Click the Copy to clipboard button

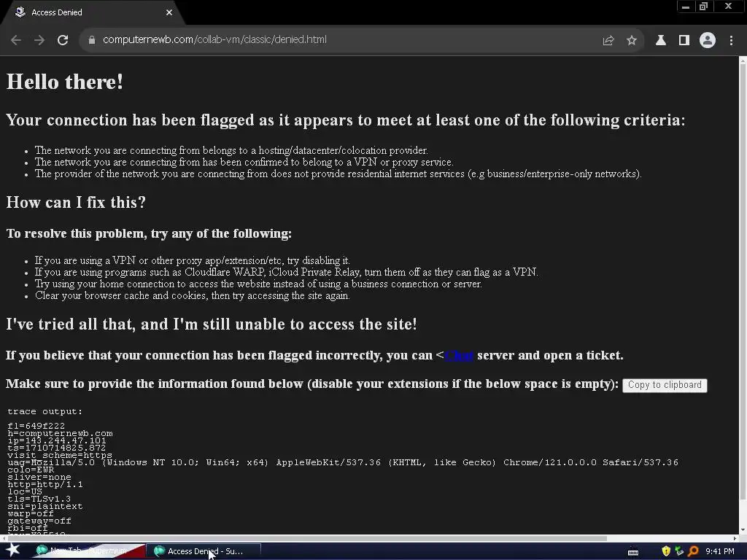coord(665,385)
